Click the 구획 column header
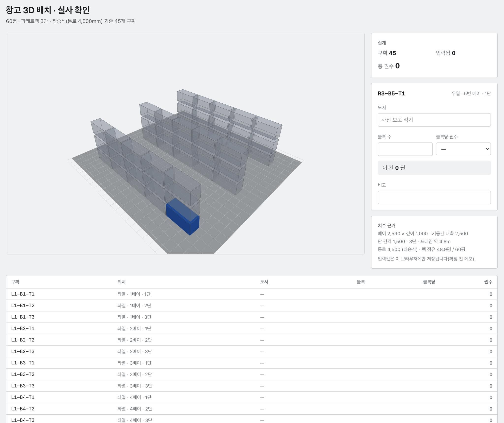The image size is (504, 423). (x=15, y=282)
